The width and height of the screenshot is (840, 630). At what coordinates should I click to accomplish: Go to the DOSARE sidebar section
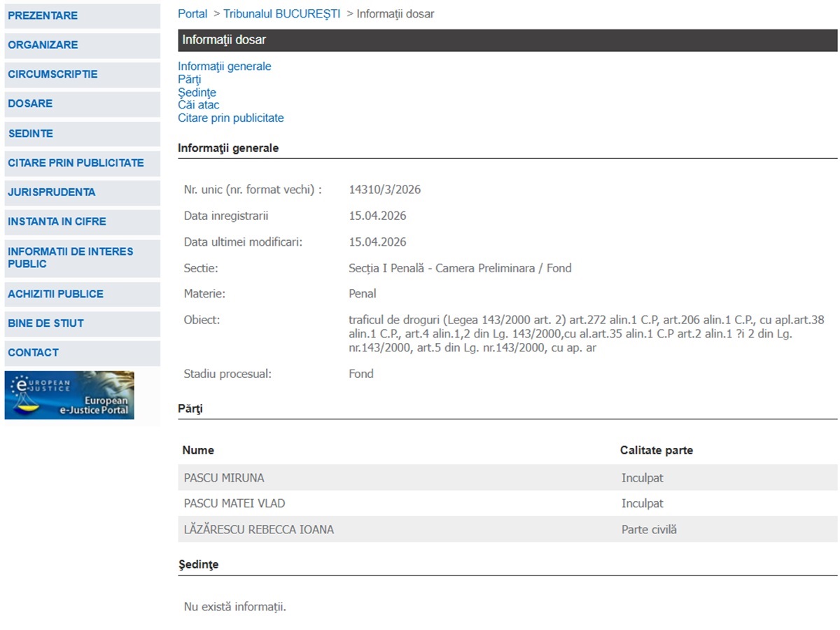(82, 104)
